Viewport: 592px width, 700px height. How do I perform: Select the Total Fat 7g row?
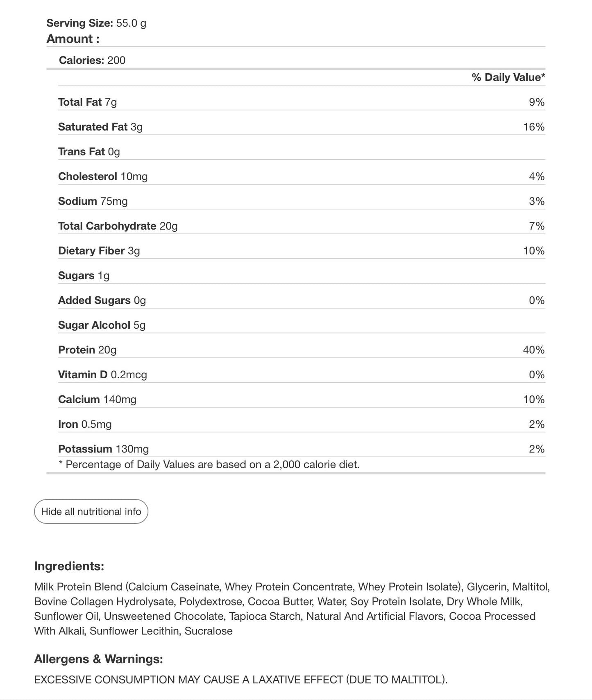click(x=302, y=102)
